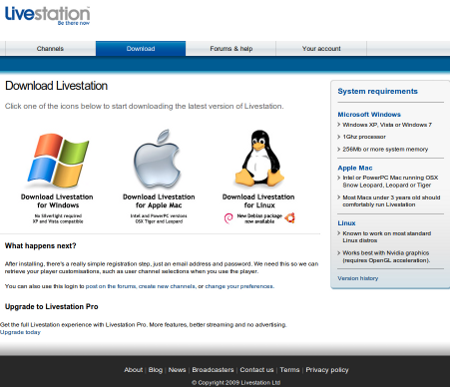
Task: Click the Linux Tux penguin icon
Action: [259, 158]
